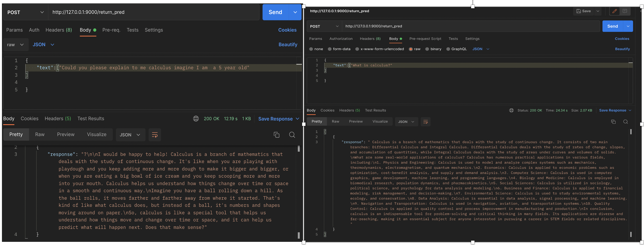This screenshot has height=245, width=644.
Task: Click comment icon in right window header
Action: 625,11
